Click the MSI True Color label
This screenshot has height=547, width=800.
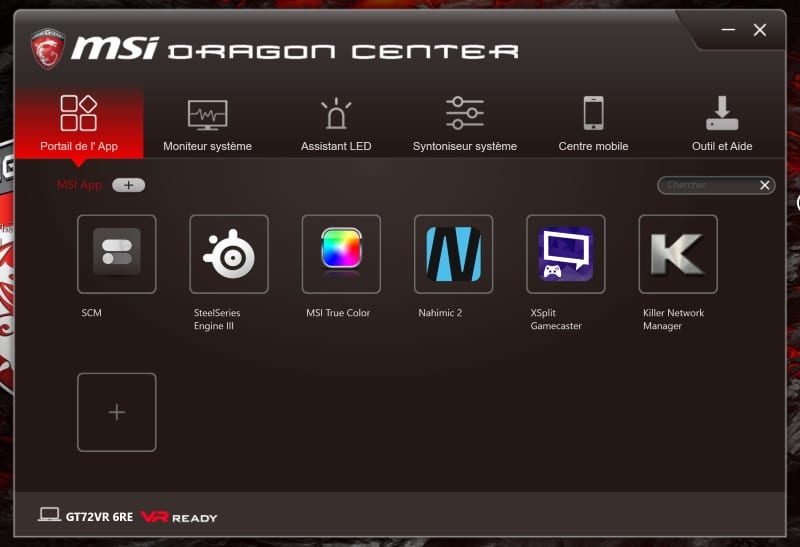click(338, 313)
